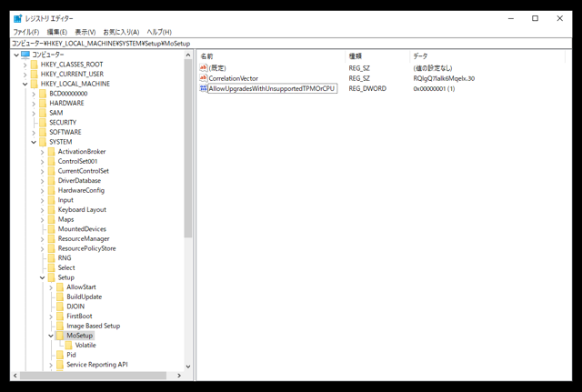The width and height of the screenshot is (582, 392).
Task: Select the CorrelationVector value name
Action: click(x=234, y=78)
